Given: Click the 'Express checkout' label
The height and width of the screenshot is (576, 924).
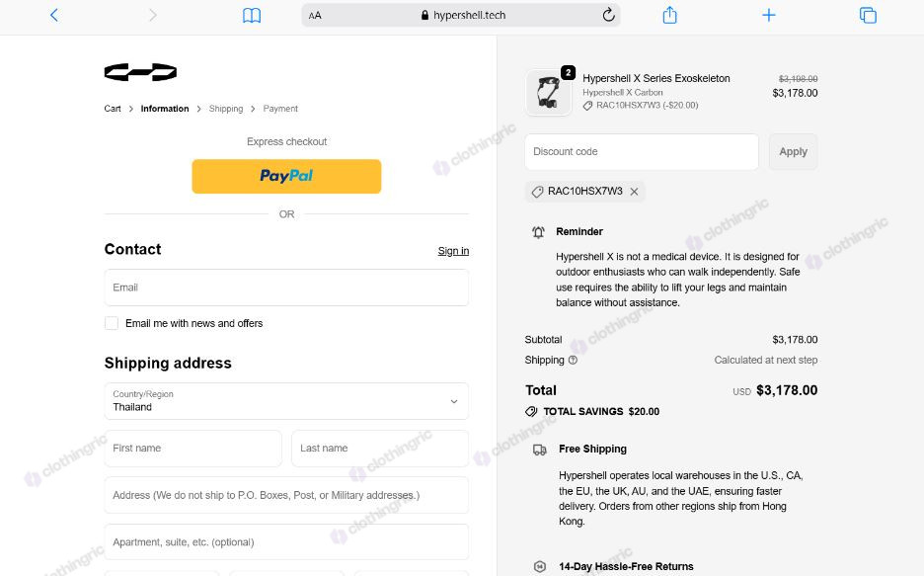Looking at the screenshot, I should [x=287, y=141].
